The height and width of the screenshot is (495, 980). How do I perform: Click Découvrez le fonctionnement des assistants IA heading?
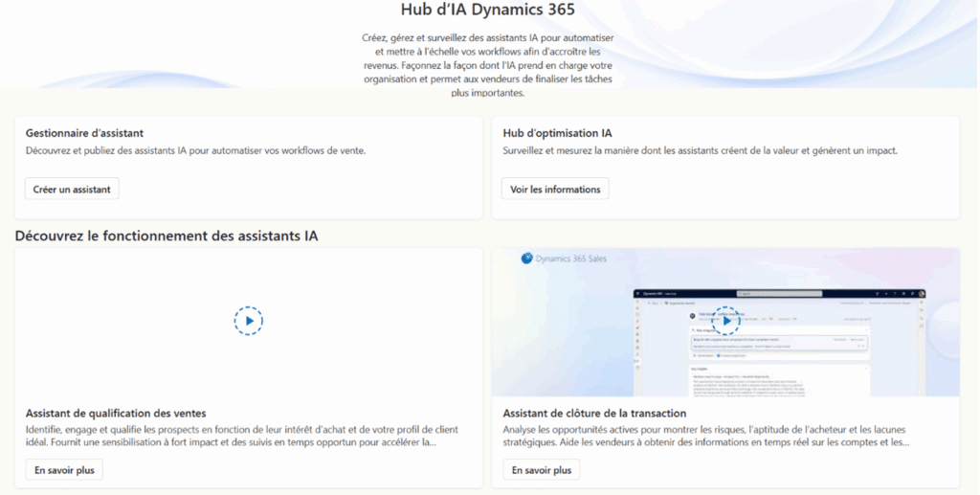pos(167,236)
